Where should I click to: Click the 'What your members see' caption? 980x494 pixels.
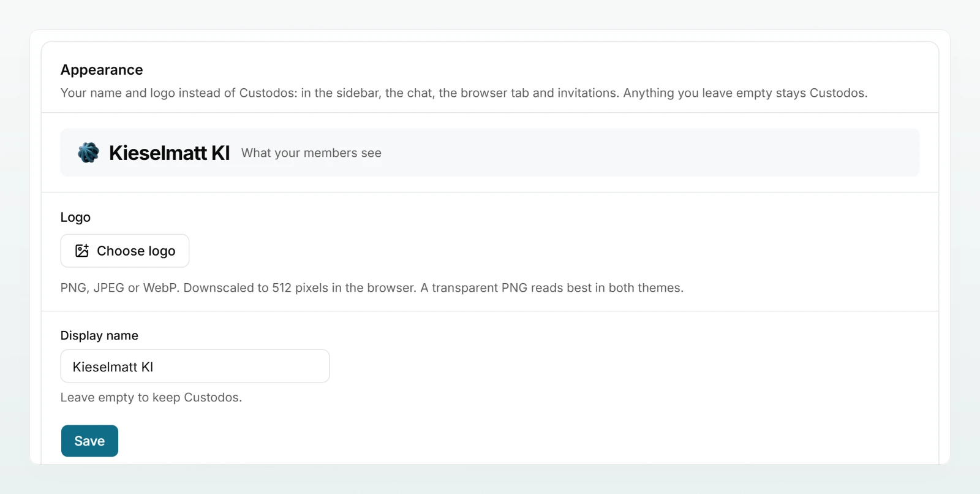click(311, 153)
